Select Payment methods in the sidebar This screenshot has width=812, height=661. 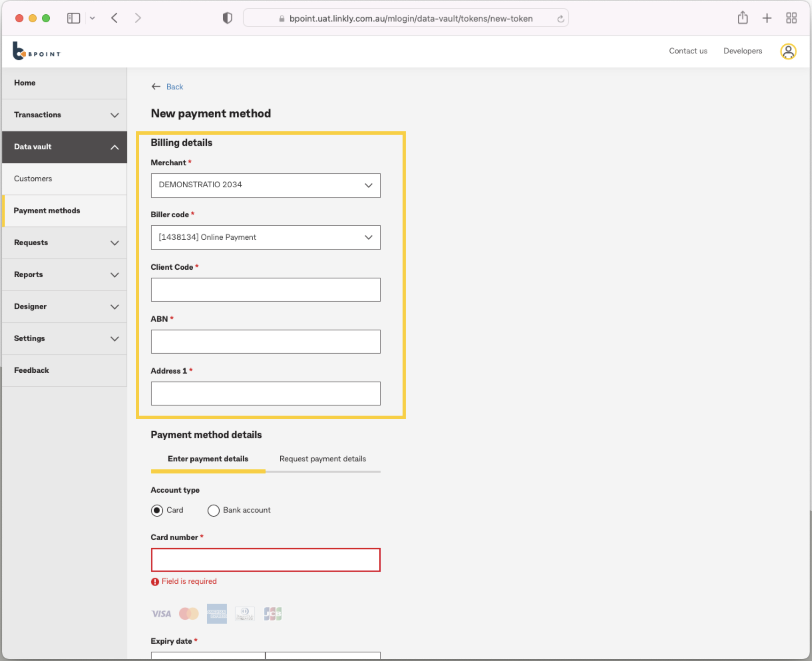tap(47, 211)
